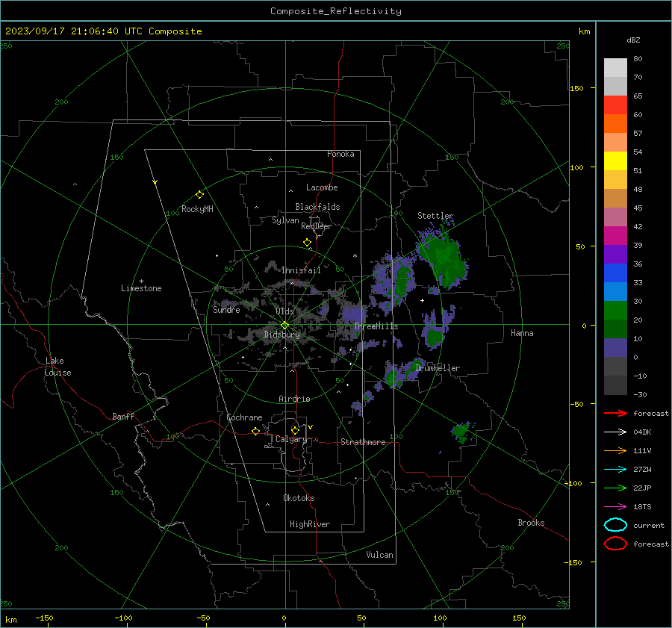The image size is (672, 628).
Task: Click the Sundre label
Action: click(x=226, y=310)
